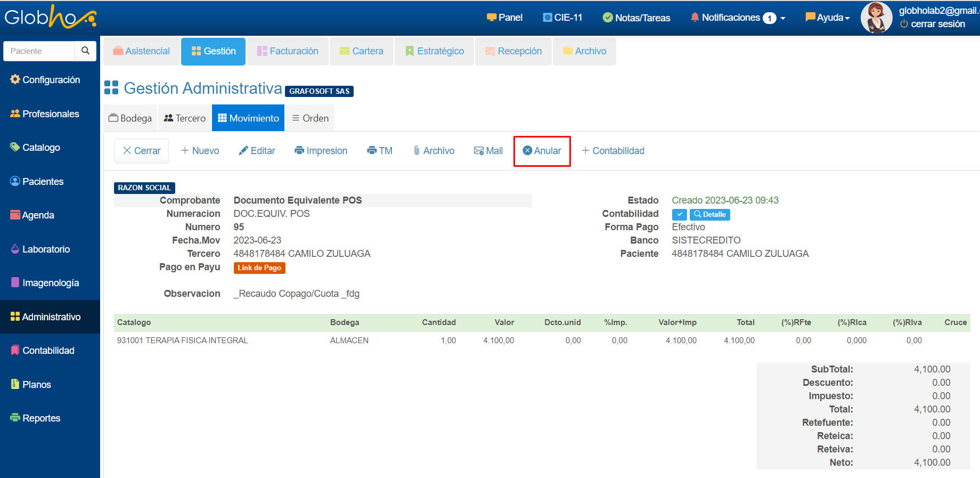The width and height of the screenshot is (980, 478).
Task: Send the document via Mail
Action: point(488,151)
